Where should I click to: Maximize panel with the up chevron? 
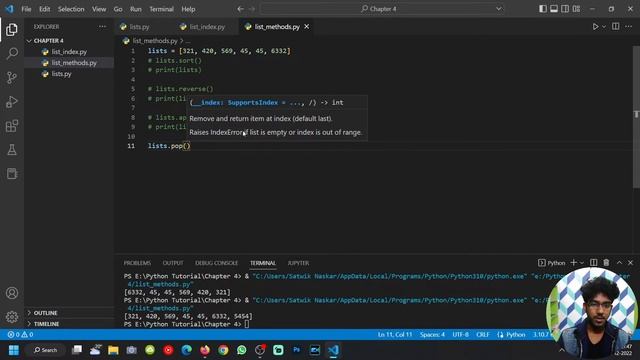click(x=619, y=262)
